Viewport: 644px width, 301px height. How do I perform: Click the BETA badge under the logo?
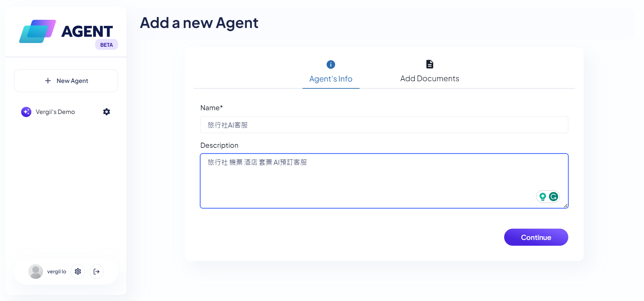tap(106, 45)
